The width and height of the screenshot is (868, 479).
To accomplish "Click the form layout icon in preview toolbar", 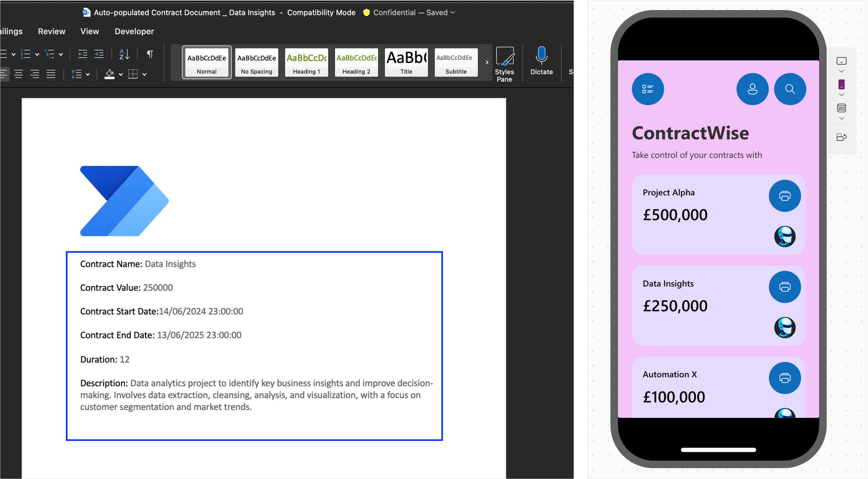I will pyautogui.click(x=841, y=108).
